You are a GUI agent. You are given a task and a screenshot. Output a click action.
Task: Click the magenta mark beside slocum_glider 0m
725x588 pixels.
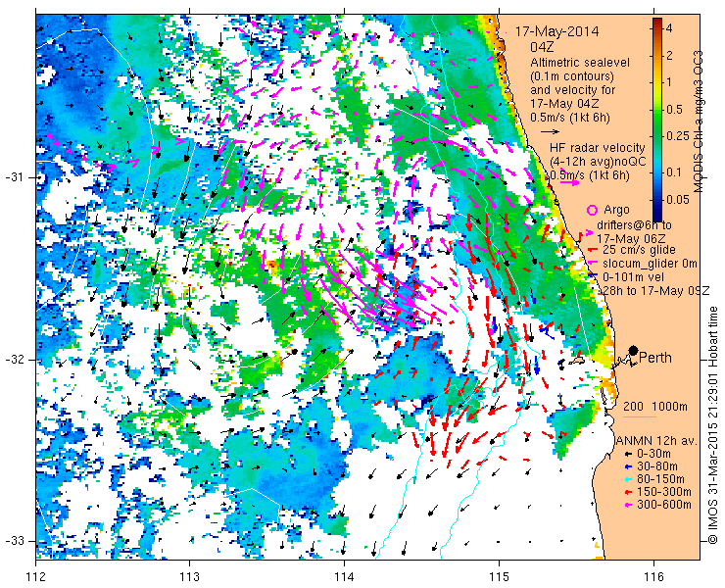[x=592, y=264]
